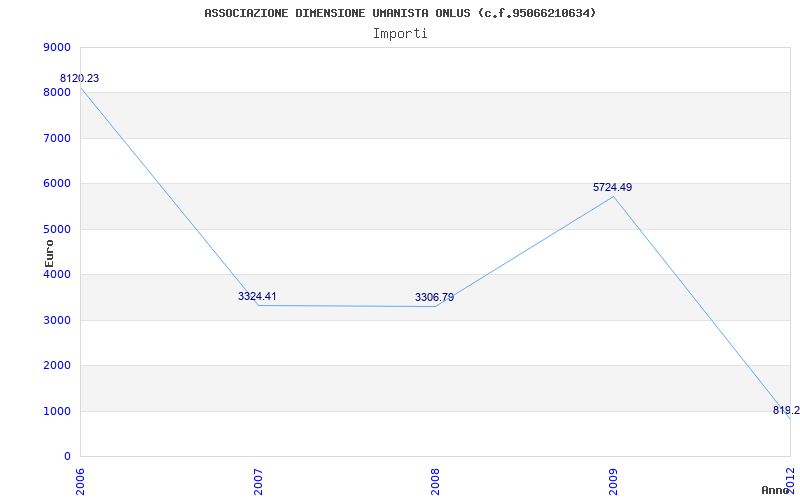Viewport: 800px width, 500px height.
Task: Click the Importi subtitle
Action: pos(400,33)
